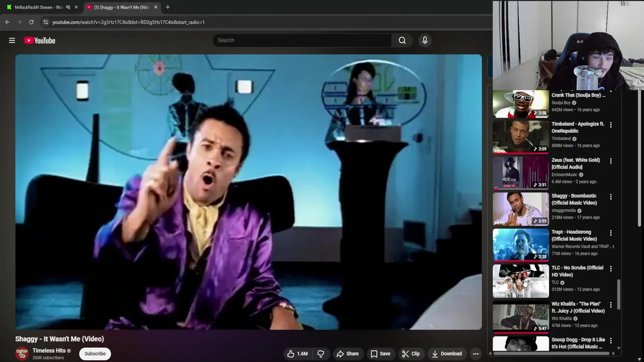The image size is (644, 362).
Task: Focus the YouTube search box
Action: coord(302,40)
